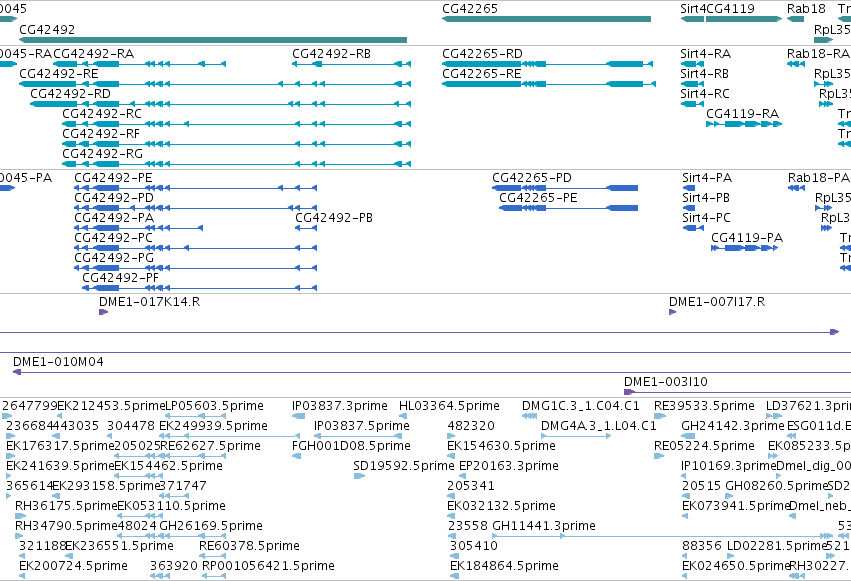Click the CG42492-PG protein label
Viewport: 851px width, 581px height.
tap(114, 258)
